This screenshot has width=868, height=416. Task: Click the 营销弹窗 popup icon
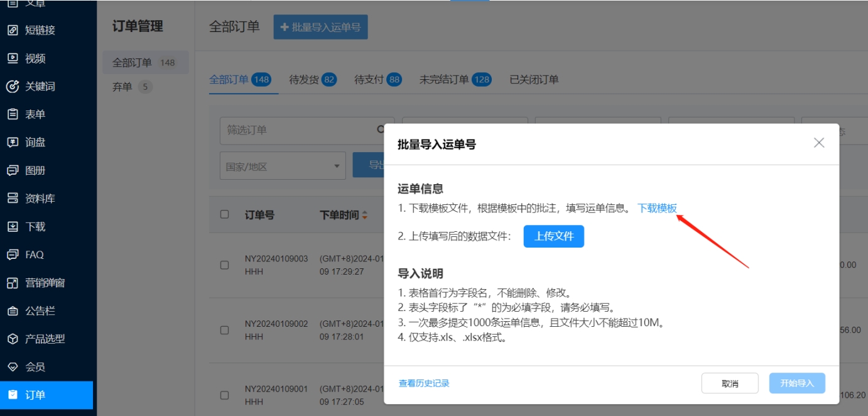pos(13,283)
